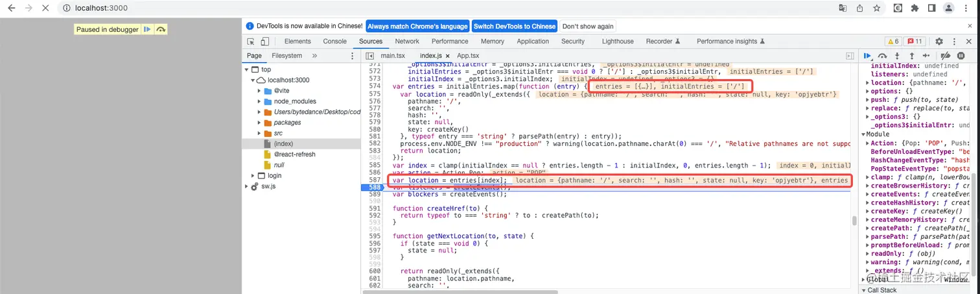
Task: Hide the sources navigator sidebar
Action: (x=370, y=56)
